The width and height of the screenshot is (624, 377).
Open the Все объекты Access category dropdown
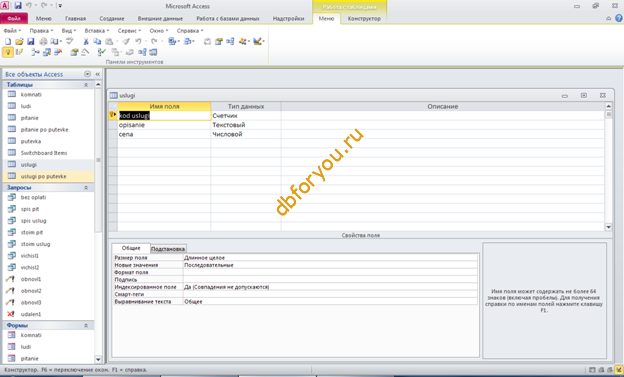[88, 74]
